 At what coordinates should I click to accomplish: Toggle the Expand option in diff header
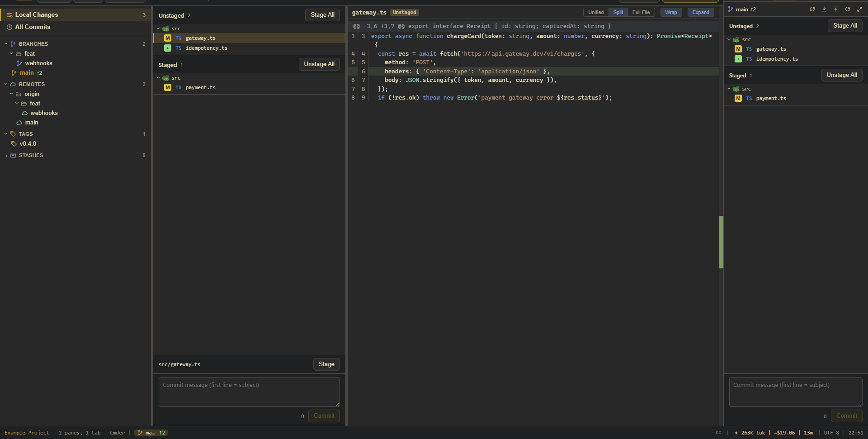pos(701,12)
